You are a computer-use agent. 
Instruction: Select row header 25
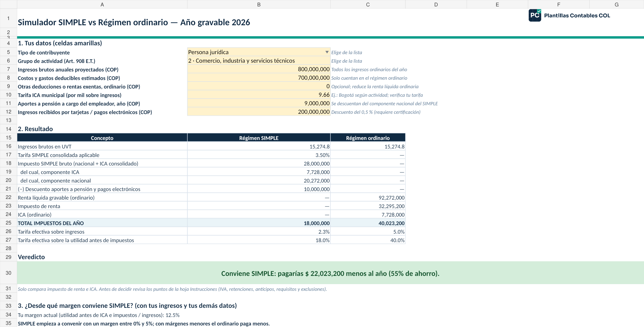point(9,223)
